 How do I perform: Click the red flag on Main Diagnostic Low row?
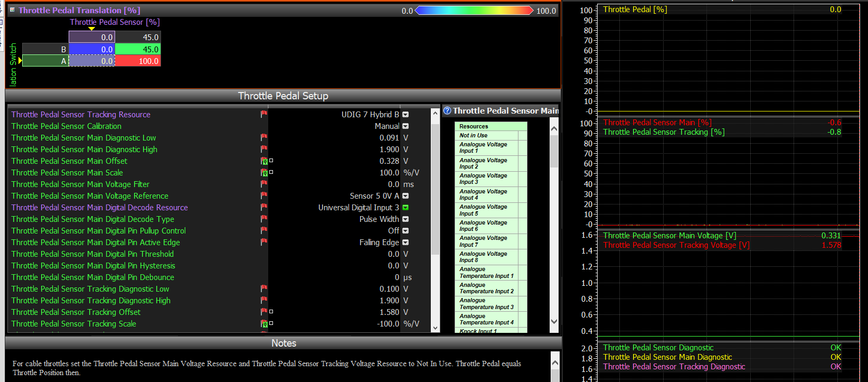click(x=264, y=137)
